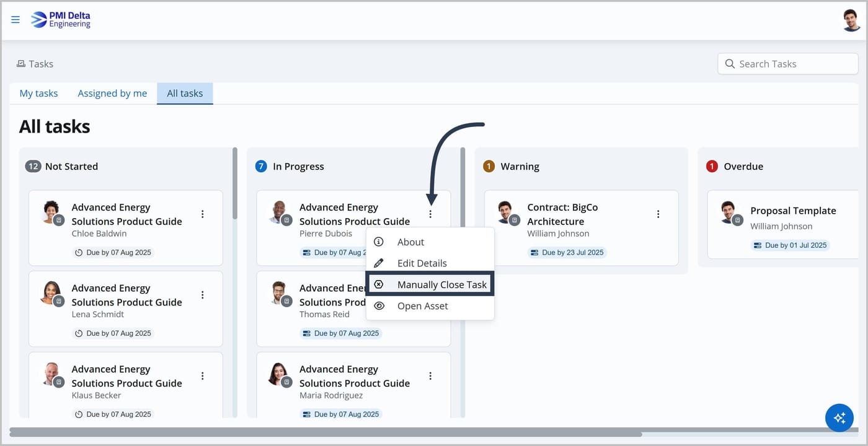Select About in the context menu
This screenshot has width=868, height=446.
coord(430,242)
